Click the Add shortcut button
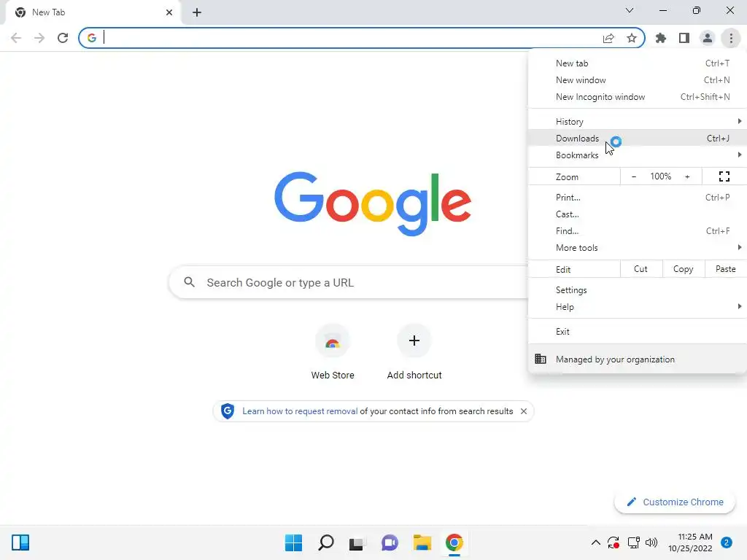The width and height of the screenshot is (747, 560). point(414,352)
